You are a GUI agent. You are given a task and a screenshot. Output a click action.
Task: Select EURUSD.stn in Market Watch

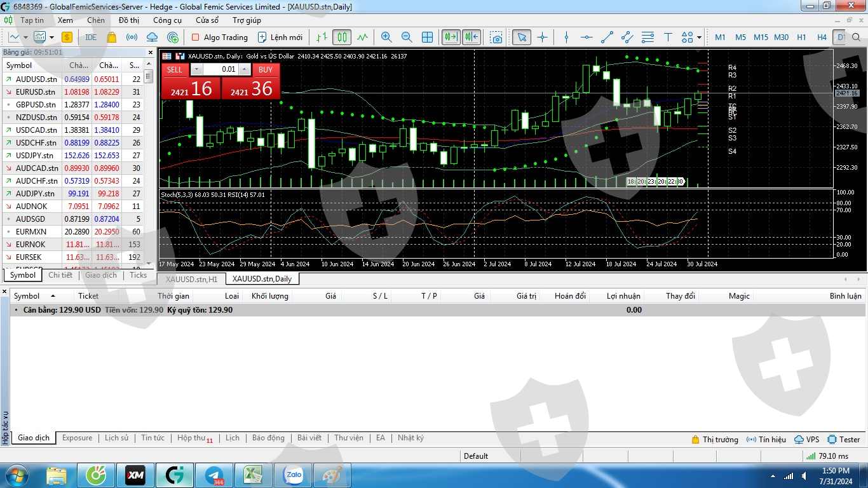tap(36, 92)
